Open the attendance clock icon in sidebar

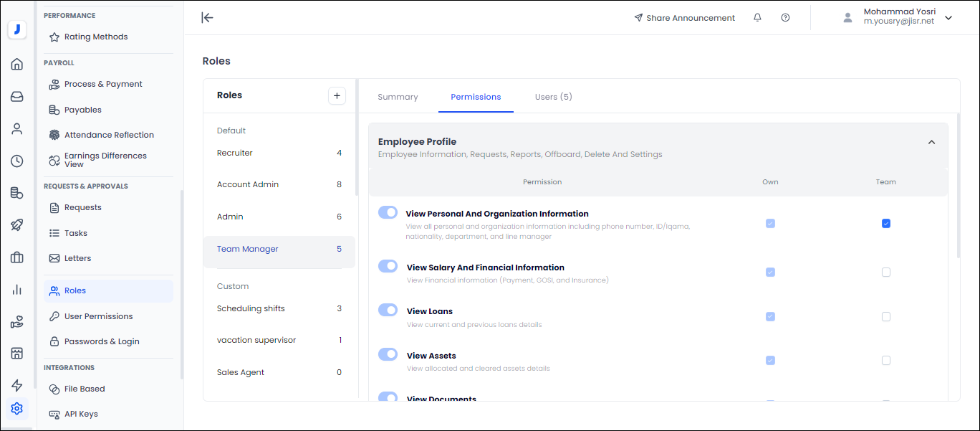click(x=17, y=161)
